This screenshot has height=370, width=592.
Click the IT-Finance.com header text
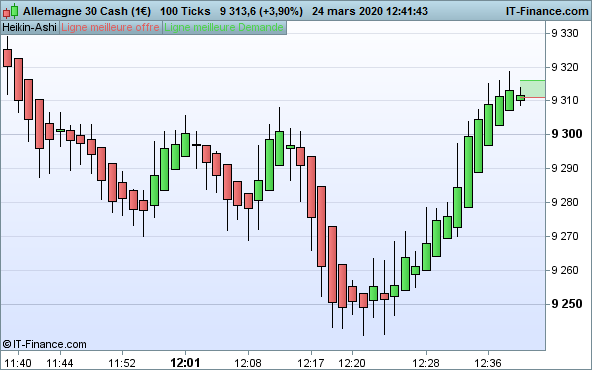547,11
